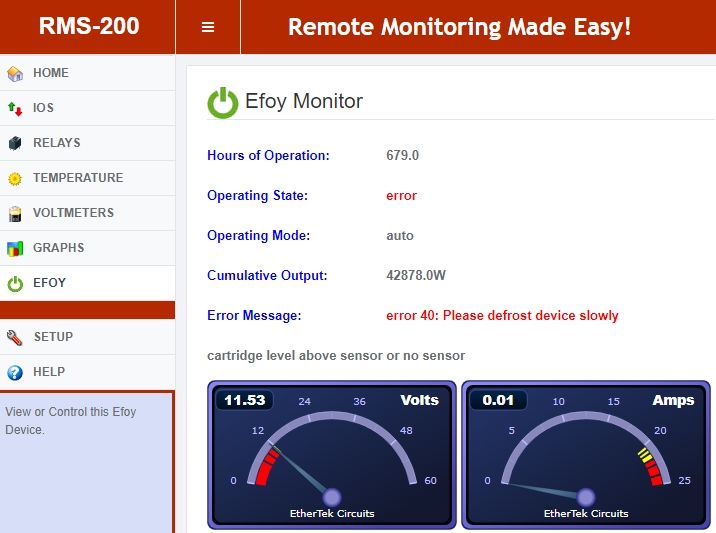Click the Amps gauge dial

tap(586, 454)
